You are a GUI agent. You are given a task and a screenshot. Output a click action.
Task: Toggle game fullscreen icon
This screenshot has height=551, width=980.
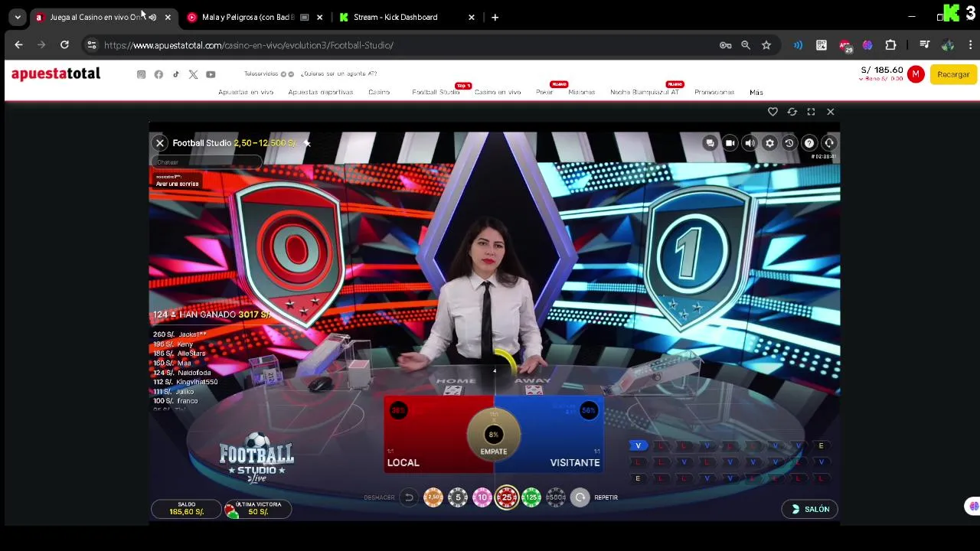point(811,112)
